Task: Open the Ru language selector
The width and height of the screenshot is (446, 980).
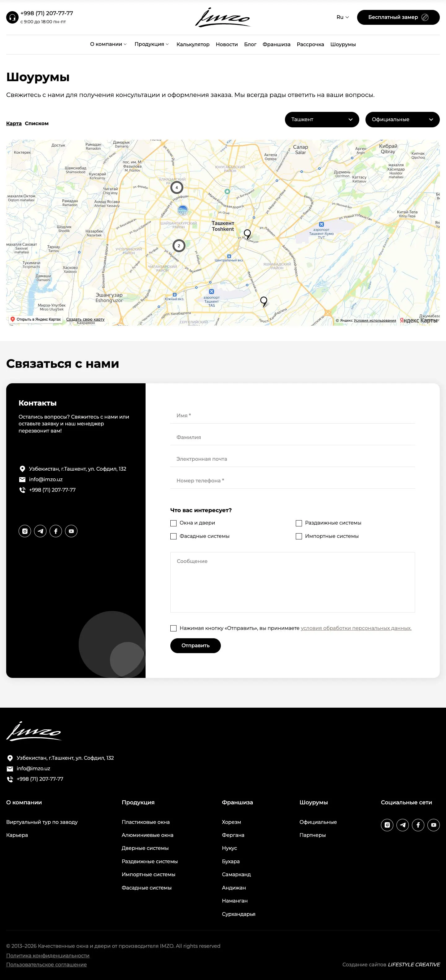Action: point(343,17)
